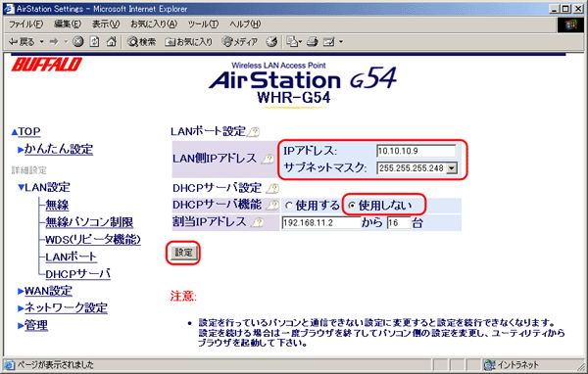
Task: Open Edit button dropdown arrow
Action: pos(341,41)
